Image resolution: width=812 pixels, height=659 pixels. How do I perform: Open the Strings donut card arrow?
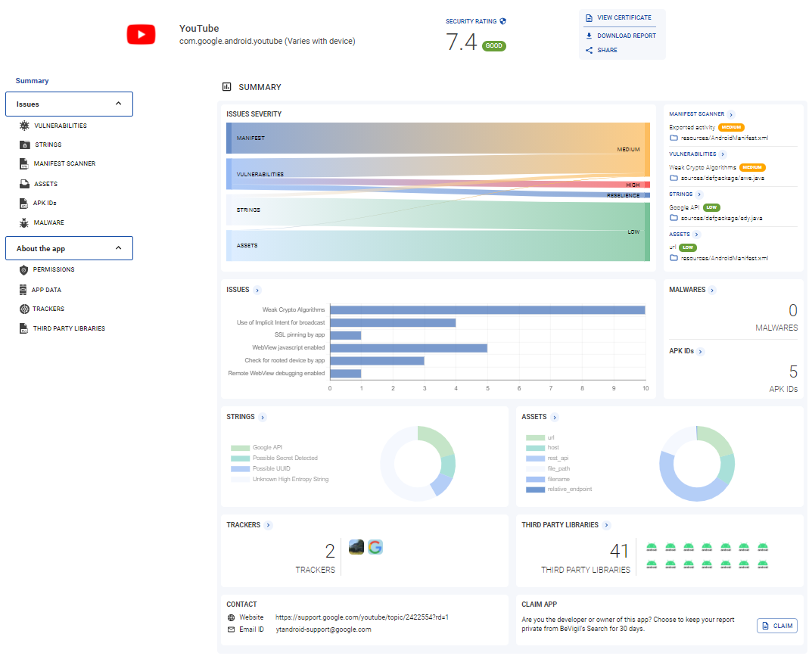pyautogui.click(x=263, y=417)
